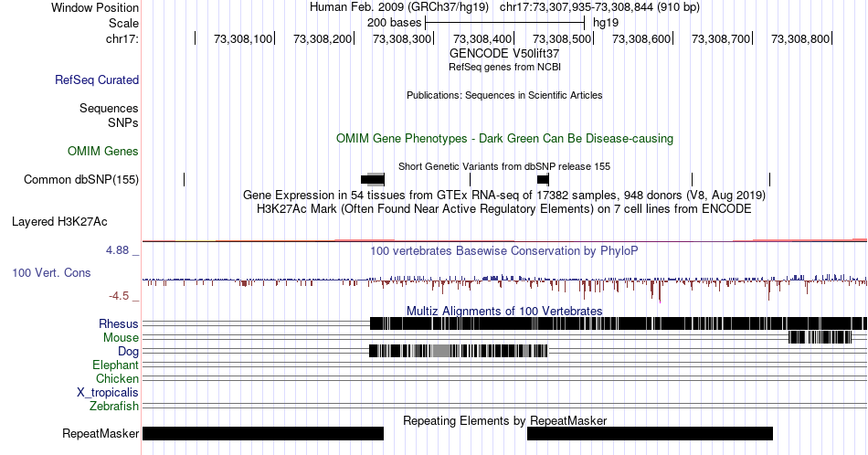The width and height of the screenshot is (868, 455).
Task: Click the Chicken alignment row label
Action: [117, 378]
